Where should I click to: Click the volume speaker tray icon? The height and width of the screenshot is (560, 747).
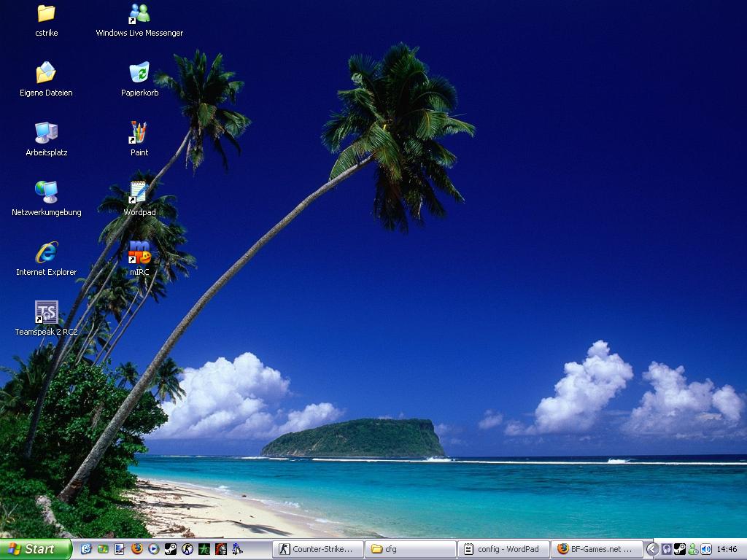(705, 549)
